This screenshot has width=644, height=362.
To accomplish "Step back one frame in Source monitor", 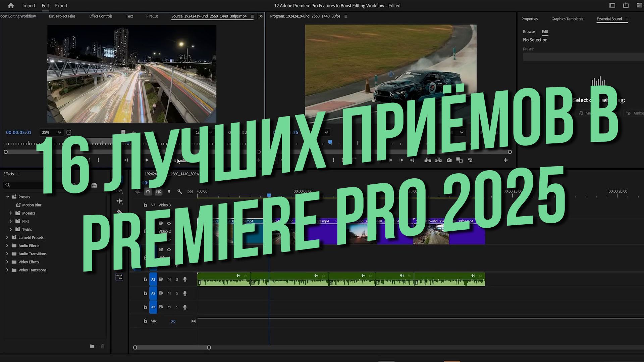I will [x=126, y=160].
